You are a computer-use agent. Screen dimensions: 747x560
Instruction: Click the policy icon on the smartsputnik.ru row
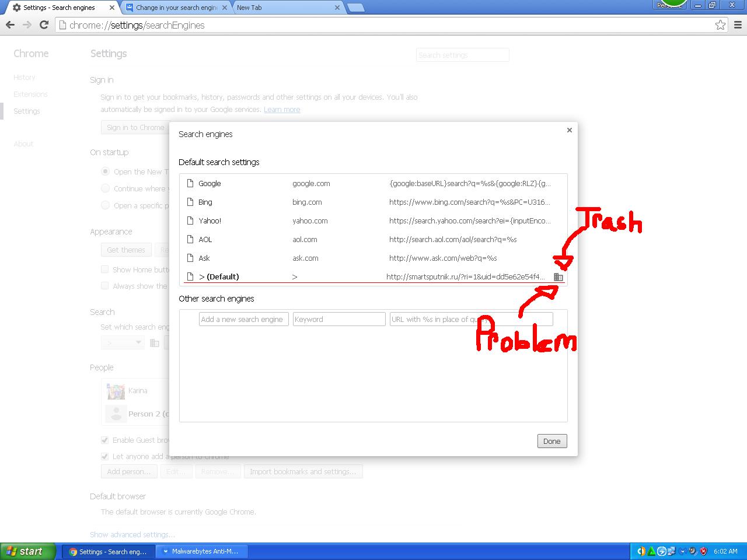click(558, 277)
